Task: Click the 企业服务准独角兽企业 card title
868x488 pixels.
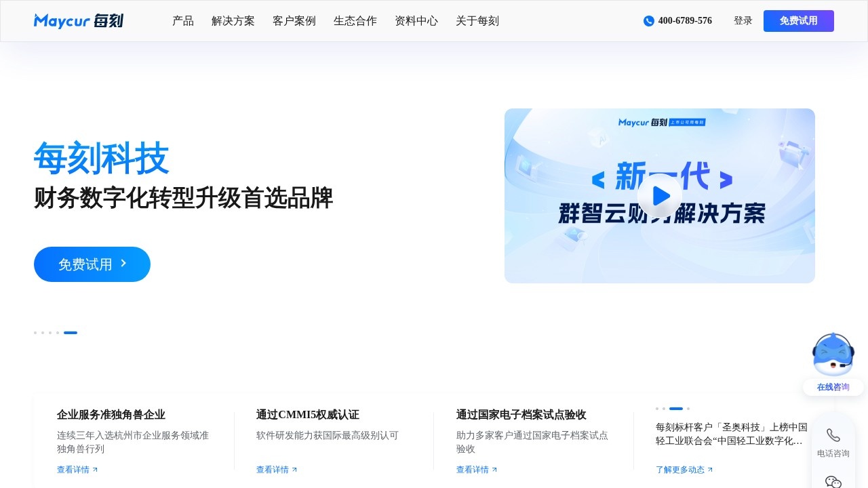Action: pos(111,415)
